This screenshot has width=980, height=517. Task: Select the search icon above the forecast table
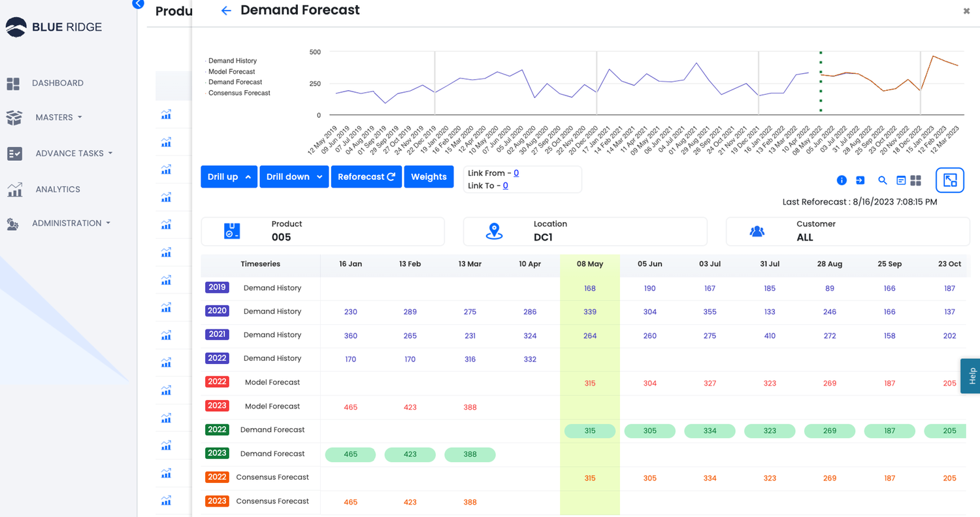click(883, 180)
